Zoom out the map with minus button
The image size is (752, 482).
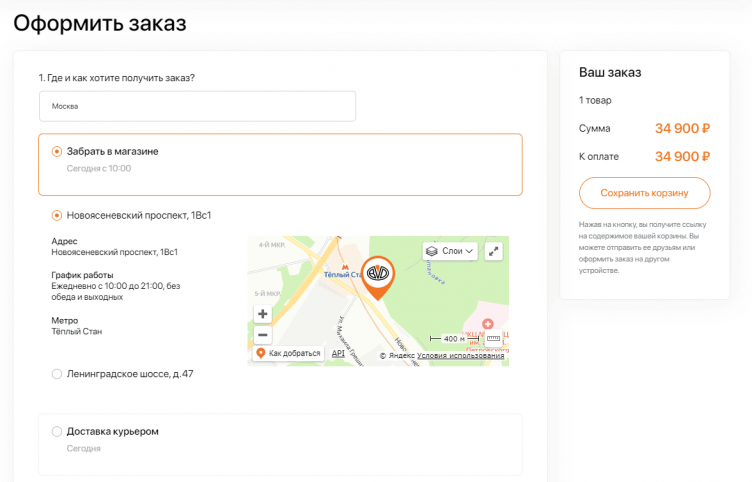[x=262, y=335]
